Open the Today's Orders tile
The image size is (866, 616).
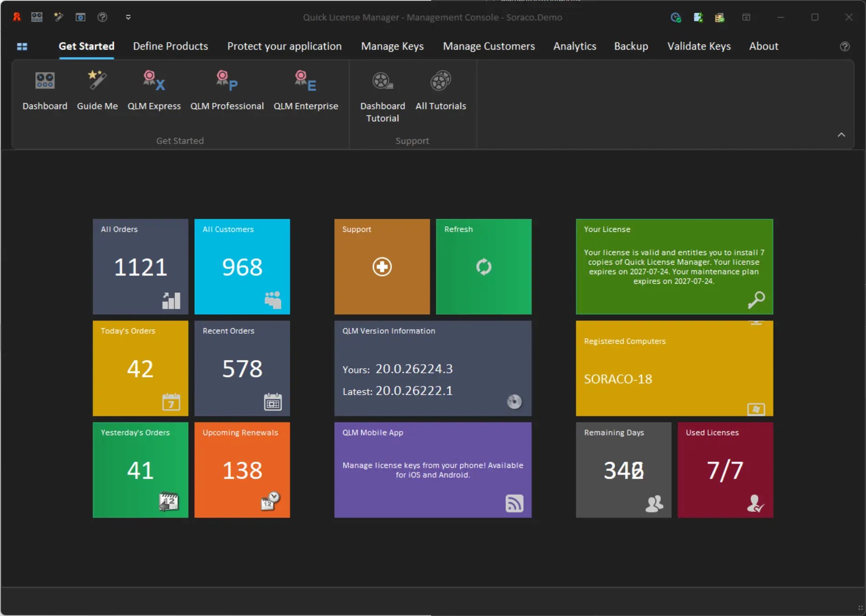pyautogui.click(x=141, y=369)
